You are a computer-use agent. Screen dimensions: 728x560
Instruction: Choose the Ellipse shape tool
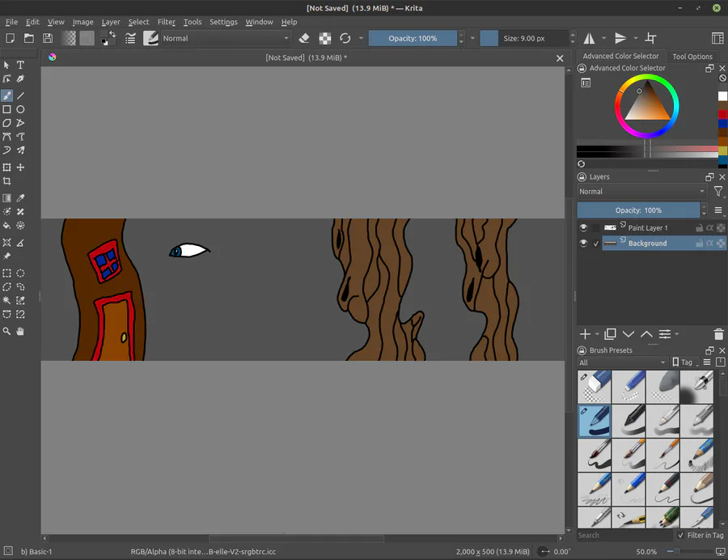pyautogui.click(x=21, y=109)
